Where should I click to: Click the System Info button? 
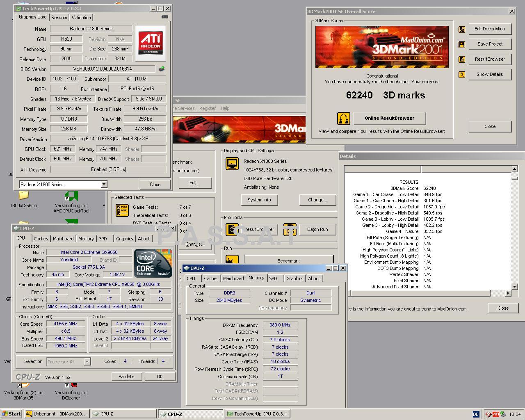[259, 200]
